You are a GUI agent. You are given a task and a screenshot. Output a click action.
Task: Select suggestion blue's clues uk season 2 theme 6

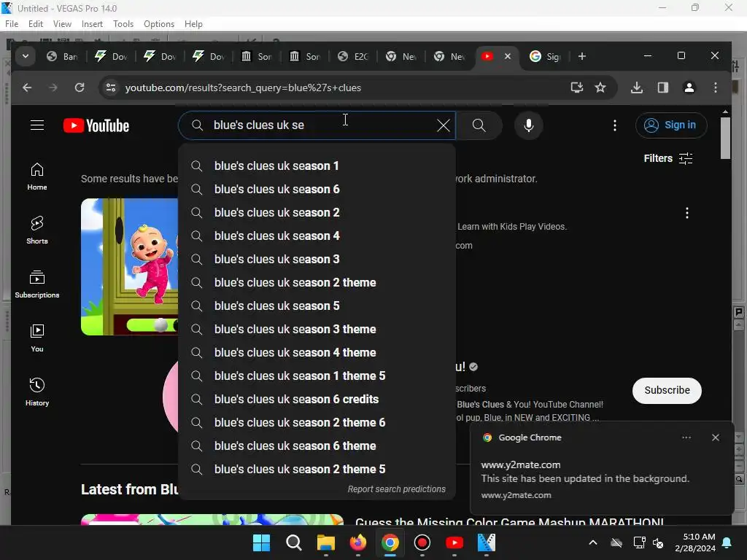pyautogui.click(x=317, y=422)
